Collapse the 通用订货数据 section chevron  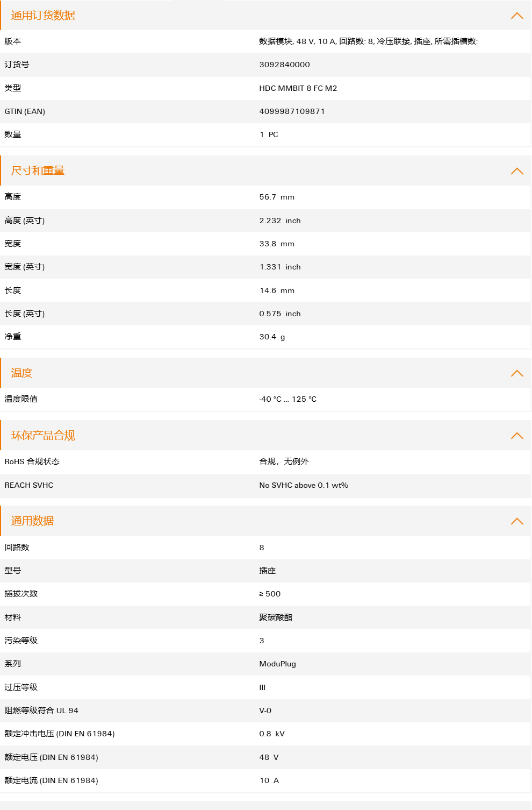pyautogui.click(x=517, y=16)
